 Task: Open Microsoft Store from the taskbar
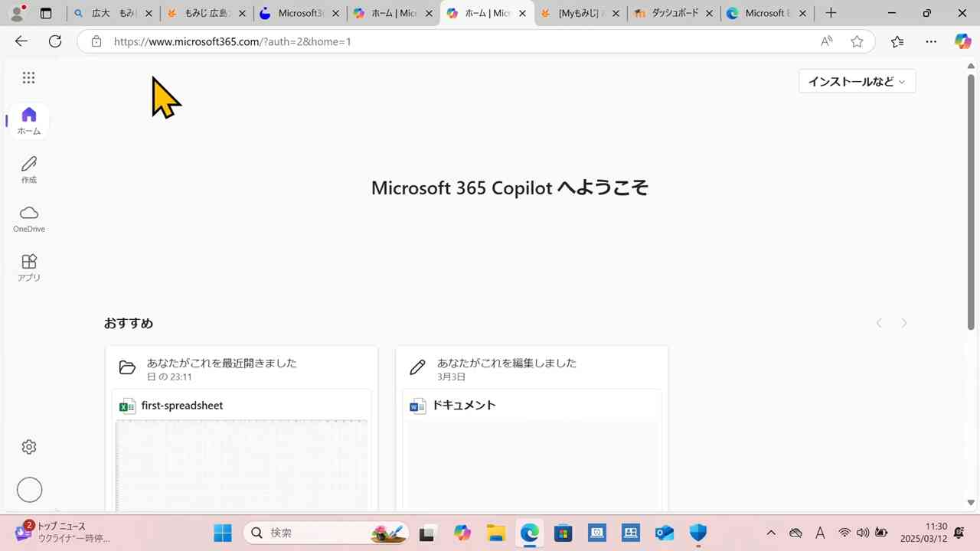click(563, 533)
